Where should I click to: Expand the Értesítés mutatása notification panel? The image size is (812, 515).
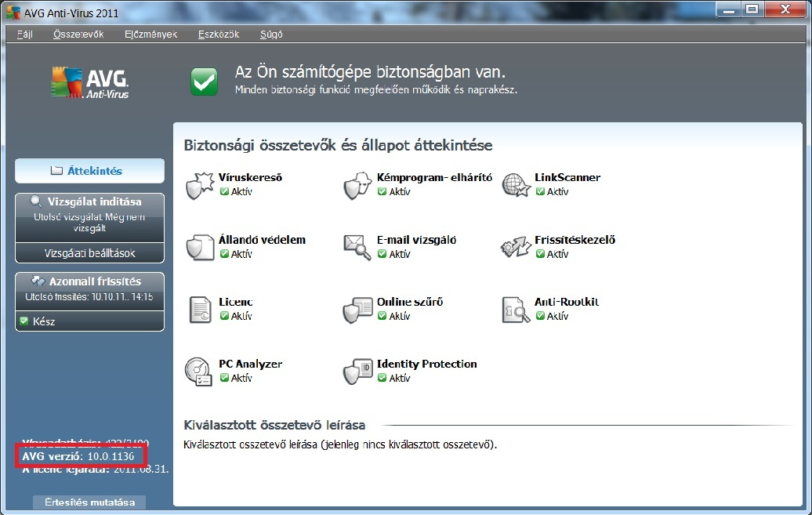(89, 502)
